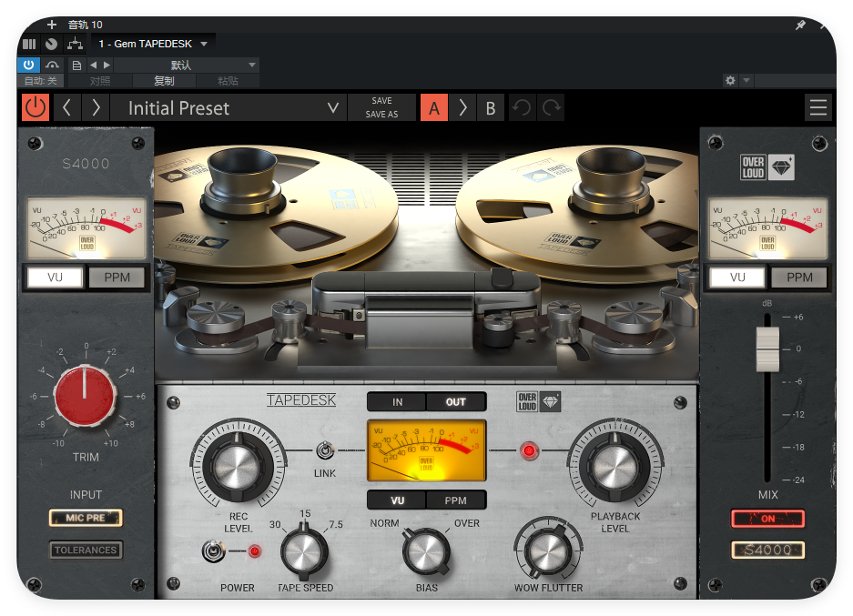The image size is (853, 616).
Task: Switch the right output meter to VU
Action: 737,278
